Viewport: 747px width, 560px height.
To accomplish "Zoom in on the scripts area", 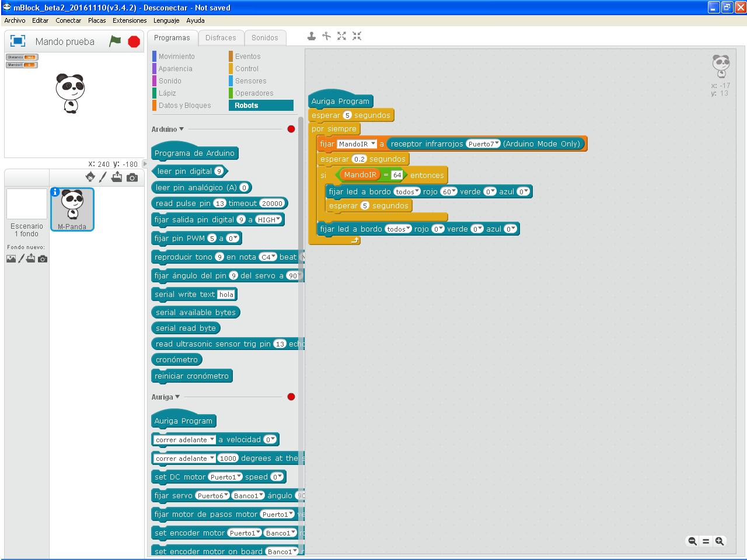I will (720, 541).
